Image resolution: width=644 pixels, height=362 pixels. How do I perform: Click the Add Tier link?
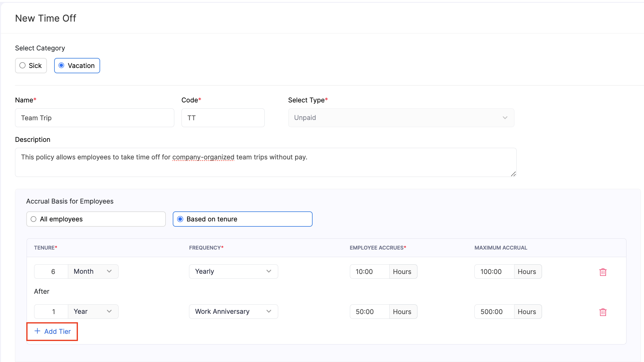pyautogui.click(x=57, y=331)
